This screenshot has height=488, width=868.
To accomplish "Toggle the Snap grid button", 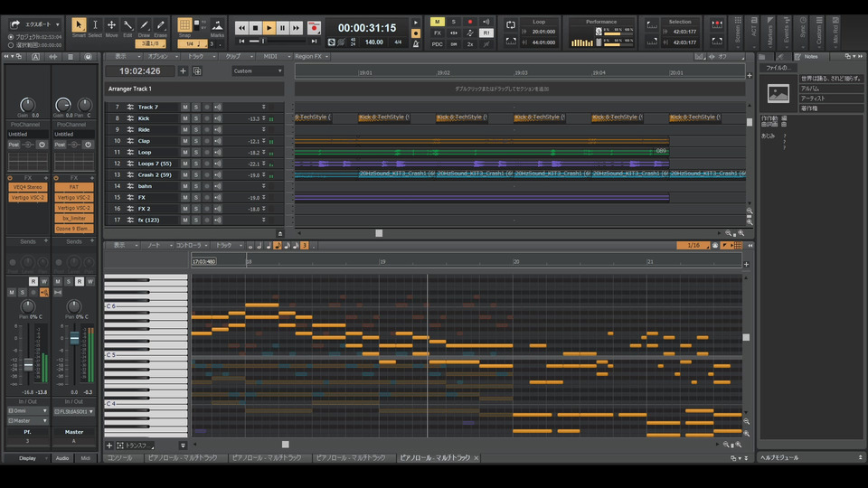I will 184,26.
